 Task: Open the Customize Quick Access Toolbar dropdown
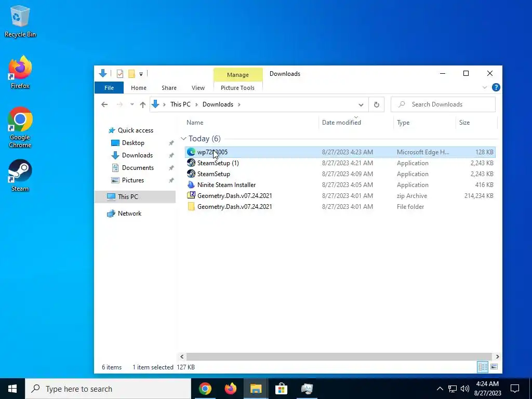(141, 74)
